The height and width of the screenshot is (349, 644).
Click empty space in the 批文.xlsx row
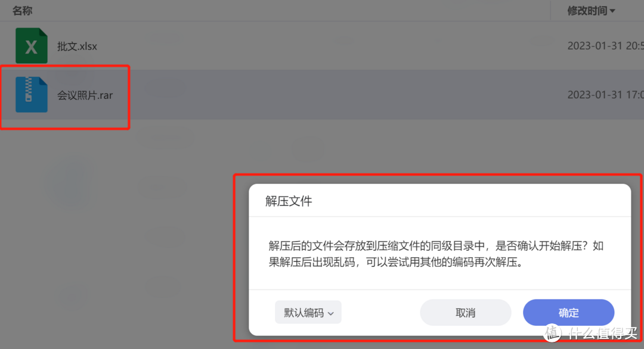(329, 45)
